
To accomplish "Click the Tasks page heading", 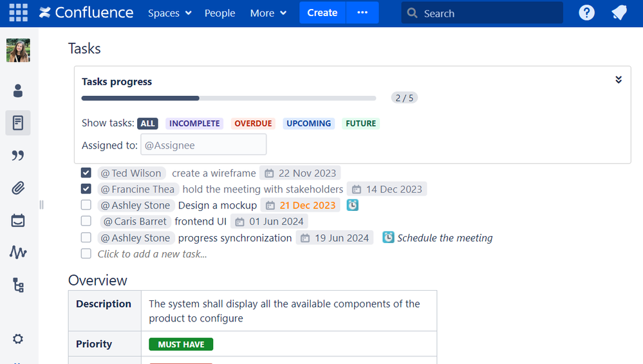I will (84, 48).
